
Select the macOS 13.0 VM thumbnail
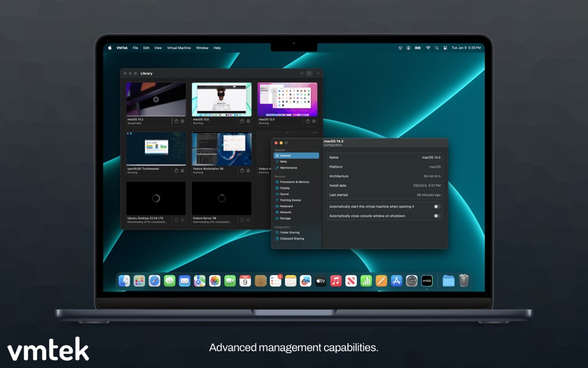pyautogui.click(x=222, y=100)
